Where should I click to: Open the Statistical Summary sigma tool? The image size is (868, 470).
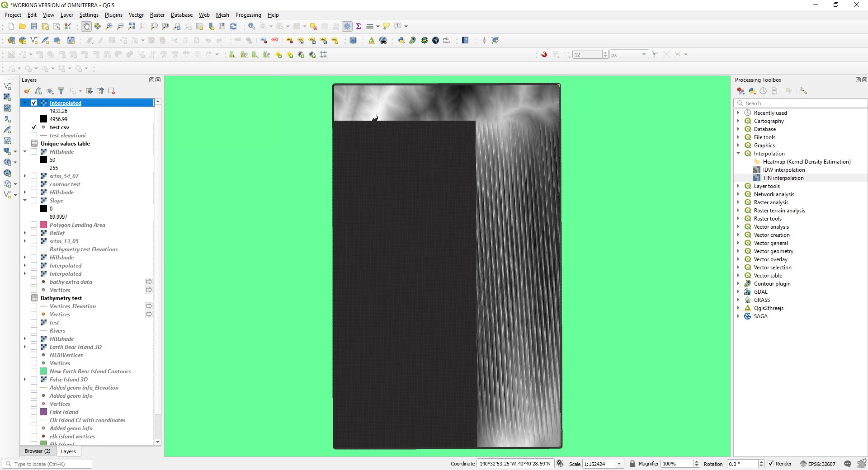tap(359, 26)
